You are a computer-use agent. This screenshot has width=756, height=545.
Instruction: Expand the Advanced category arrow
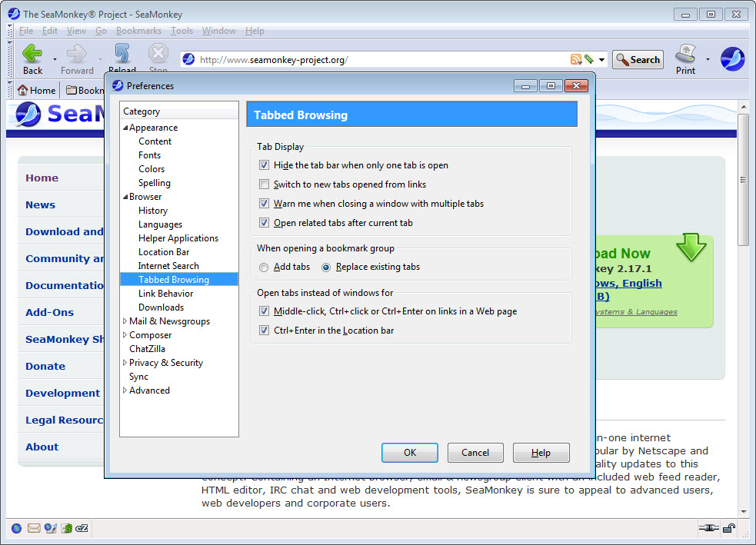(x=125, y=390)
